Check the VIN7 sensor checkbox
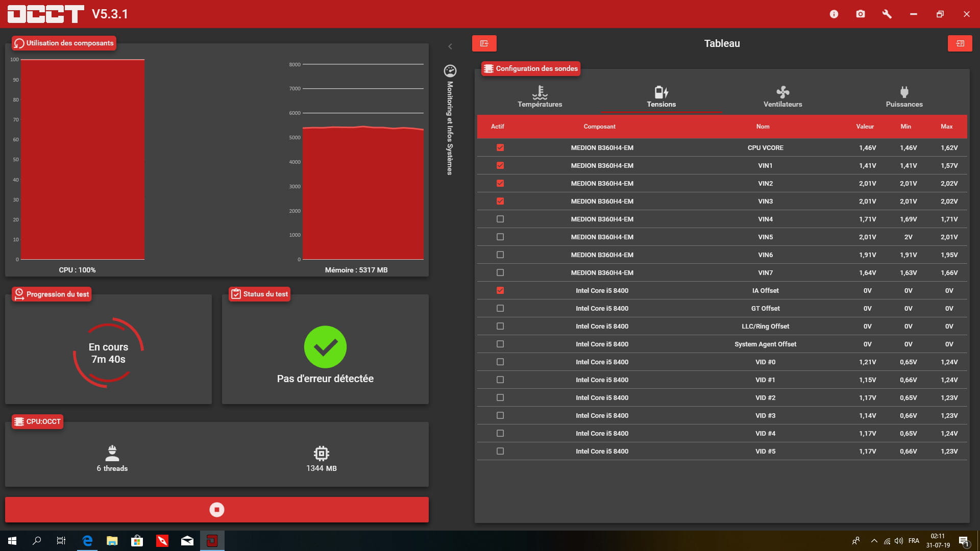 click(x=500, y=272)
